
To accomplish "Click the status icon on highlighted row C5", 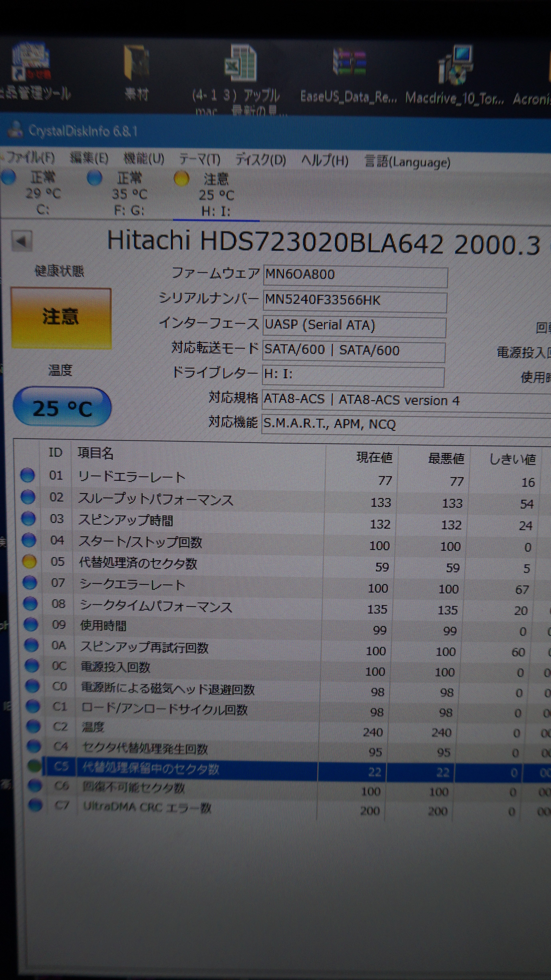I will pyautogui.click(x=35, y=766).
